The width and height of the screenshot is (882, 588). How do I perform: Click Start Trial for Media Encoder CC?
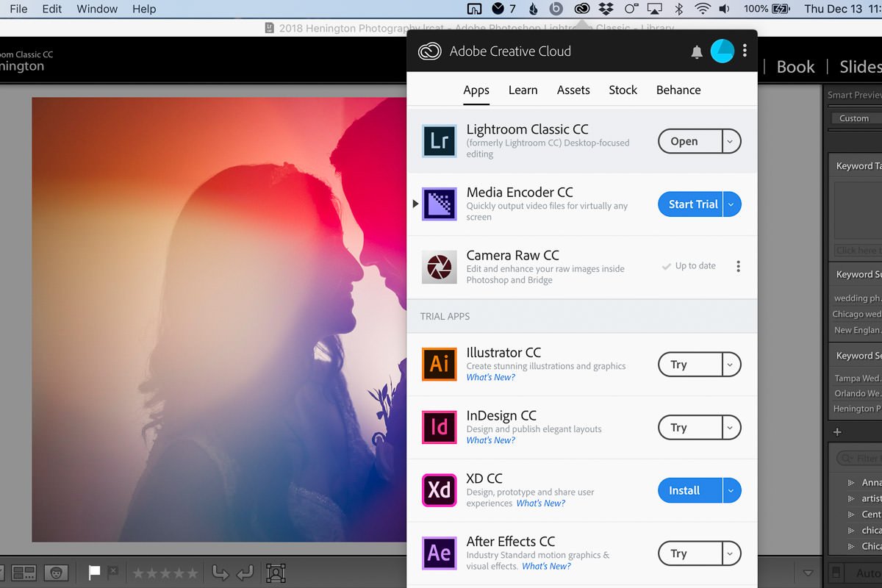tap(691, 204)
